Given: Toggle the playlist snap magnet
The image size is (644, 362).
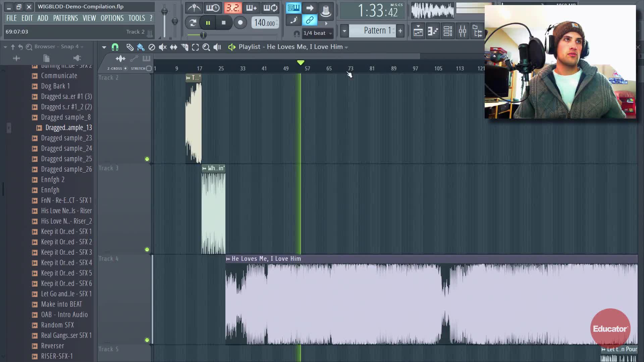Looking at the screenshot, I should click(x=115, y=47).
